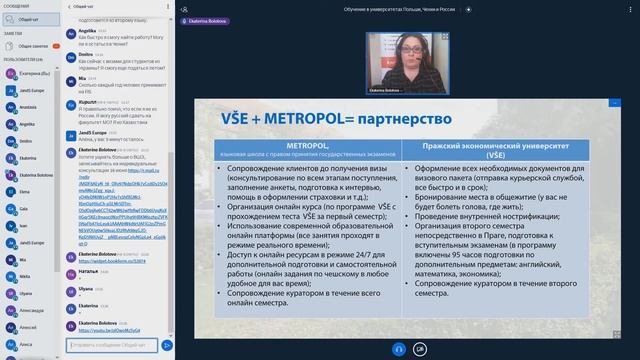Click the share webcam button

(x=420, y=349)
